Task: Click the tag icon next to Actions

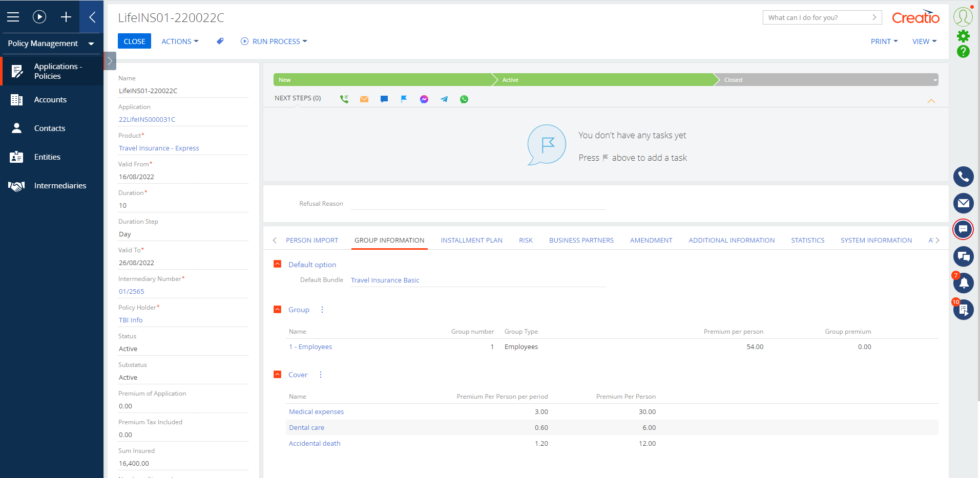Action: click(x=219, y=41)
